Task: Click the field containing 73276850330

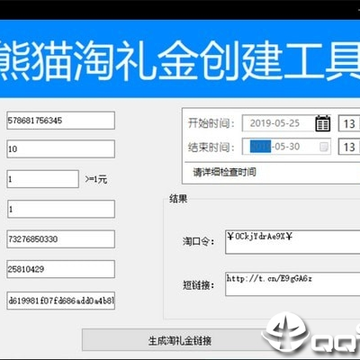Action: 61,239
